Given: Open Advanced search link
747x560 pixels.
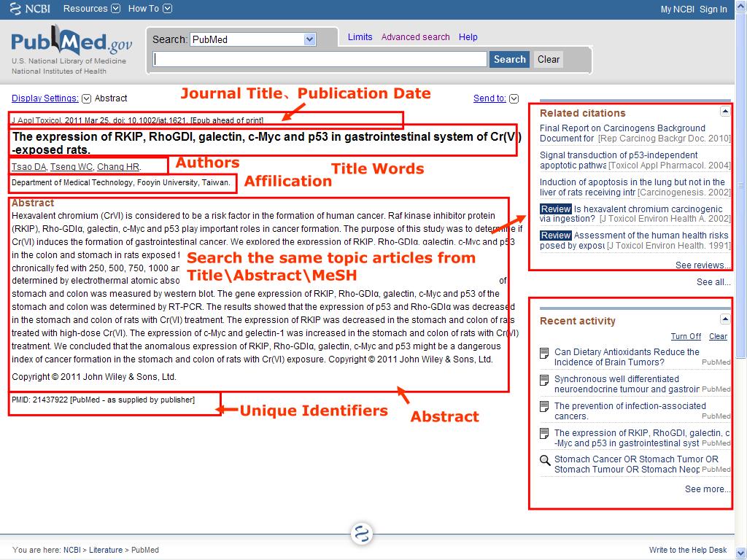Looking at the screenshot, I should [x=415, y=37].
